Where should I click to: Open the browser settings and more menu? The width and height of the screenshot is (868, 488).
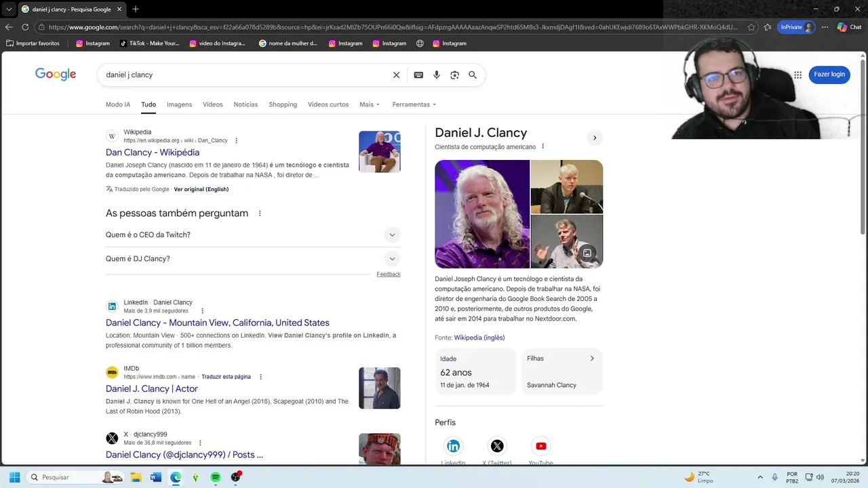825,27
